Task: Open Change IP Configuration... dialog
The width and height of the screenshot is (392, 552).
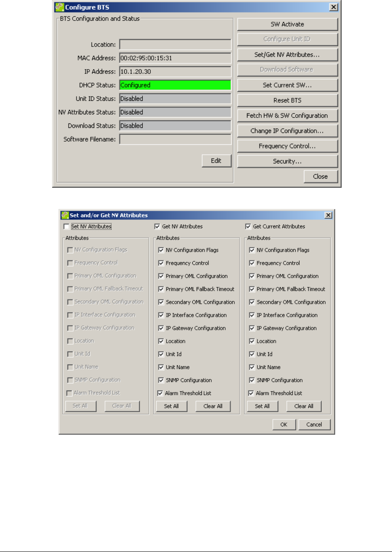Action: point(287,131)
